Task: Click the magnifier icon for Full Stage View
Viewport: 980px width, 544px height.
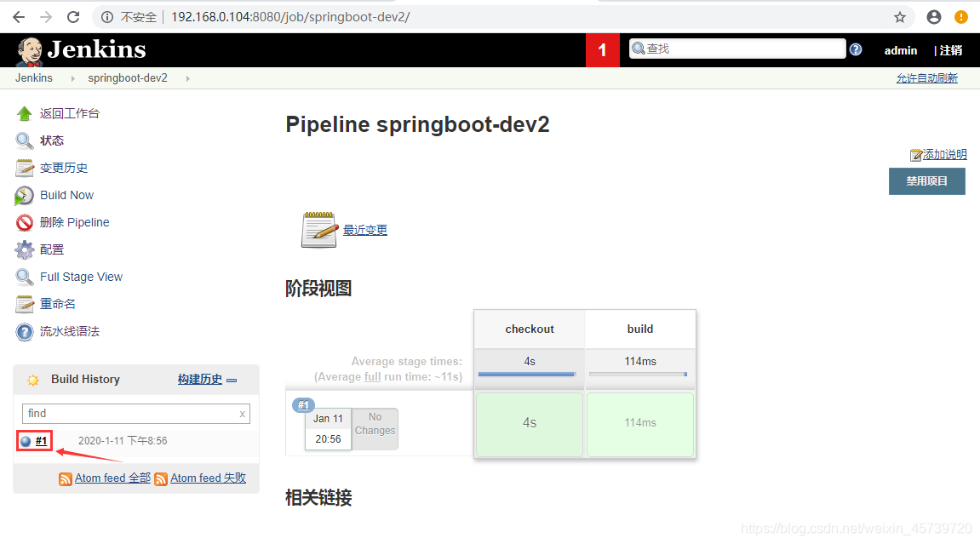Action: point(25,277)
